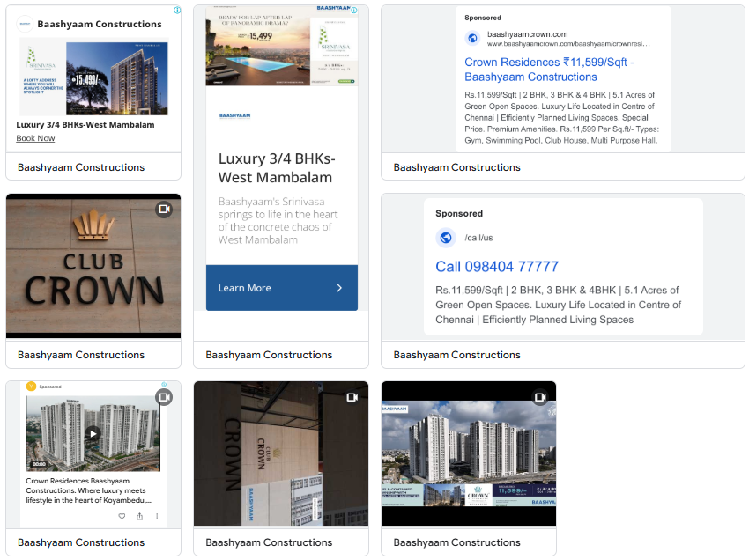The height and width of the screenshot is (560, 749).
Task: Click the Baashyaam Constructions label under the Crown Residences search ad
Action: tap(457, 167)
